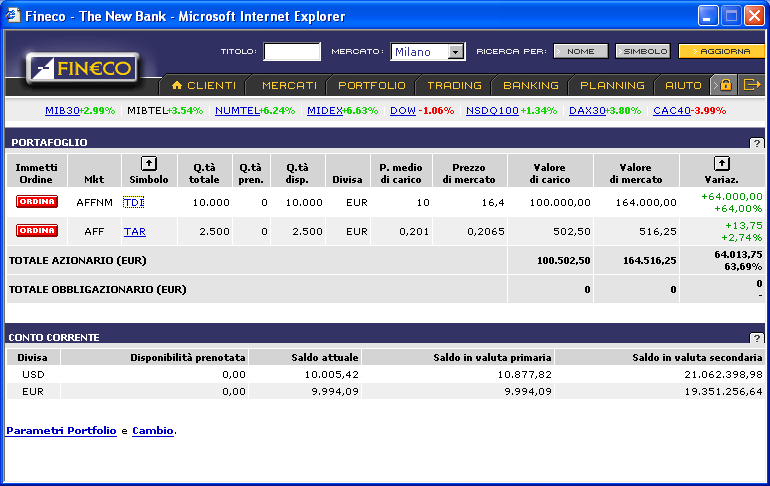Open the AIUTO help tab
The width and height of the screenshot is (770, 486).
coord(683,85)
